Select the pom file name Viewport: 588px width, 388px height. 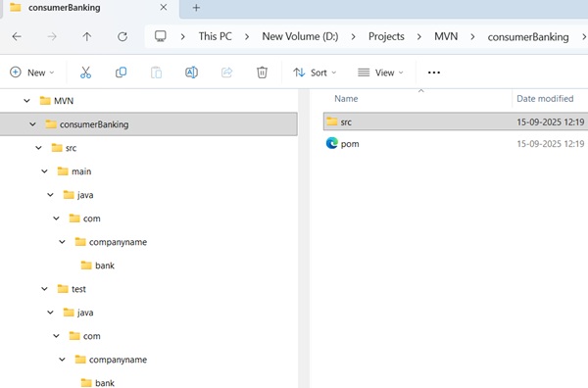tap(350, 144)
